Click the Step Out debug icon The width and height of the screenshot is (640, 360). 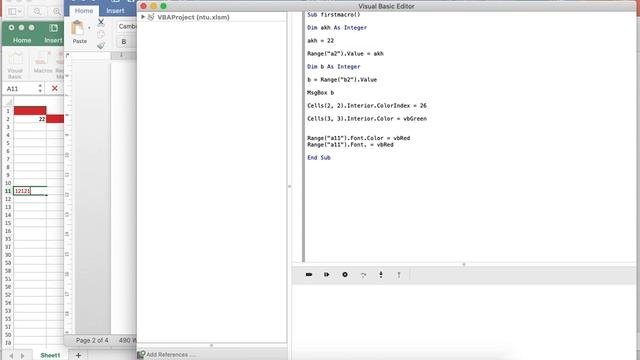pos(399,275)
